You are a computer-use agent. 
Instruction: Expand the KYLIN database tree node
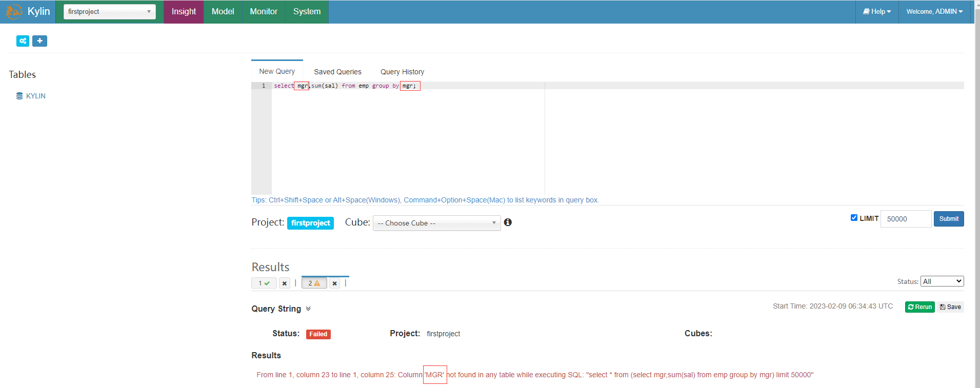point(31,96)
